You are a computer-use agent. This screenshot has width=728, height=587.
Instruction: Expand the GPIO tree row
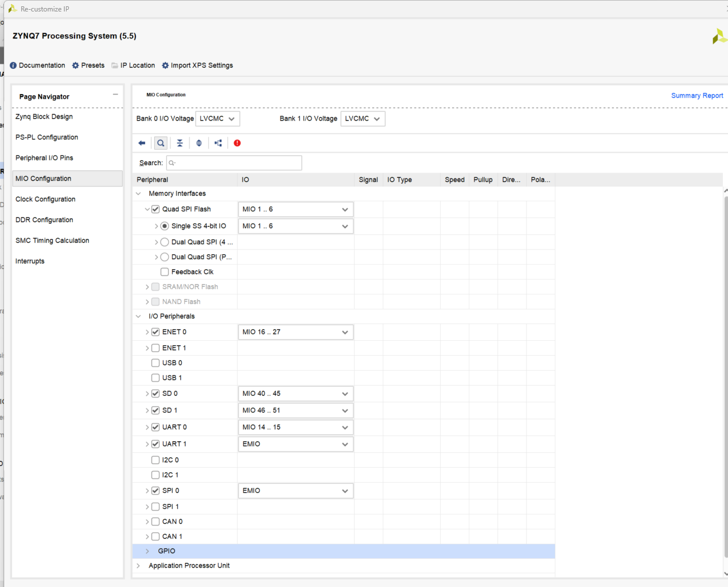[147, 551]
